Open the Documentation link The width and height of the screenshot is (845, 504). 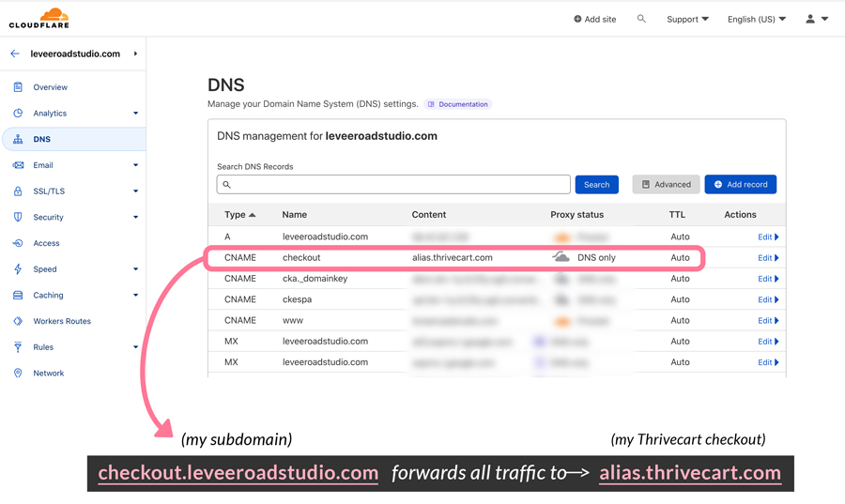pyautogui.click(x=458, y=104)
